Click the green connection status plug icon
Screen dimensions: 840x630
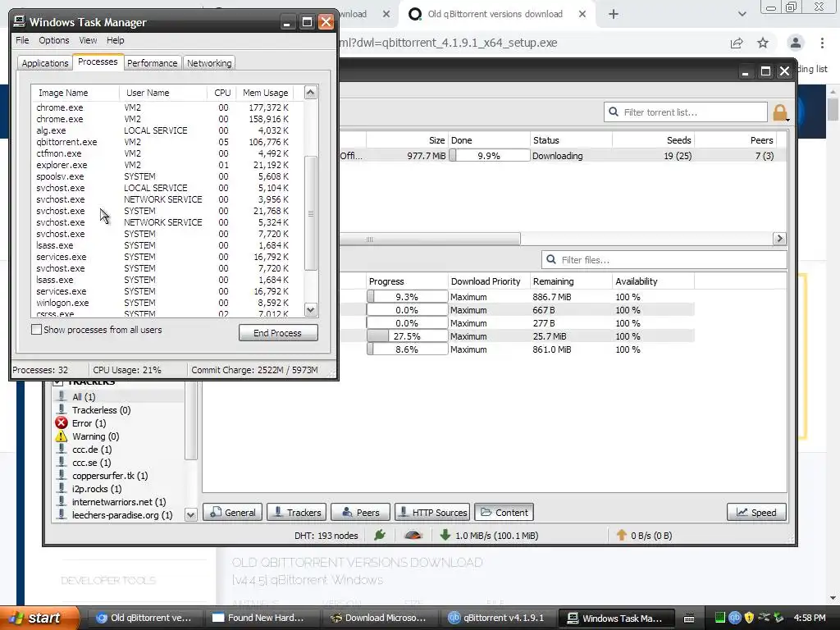click(x=380, y=535)
